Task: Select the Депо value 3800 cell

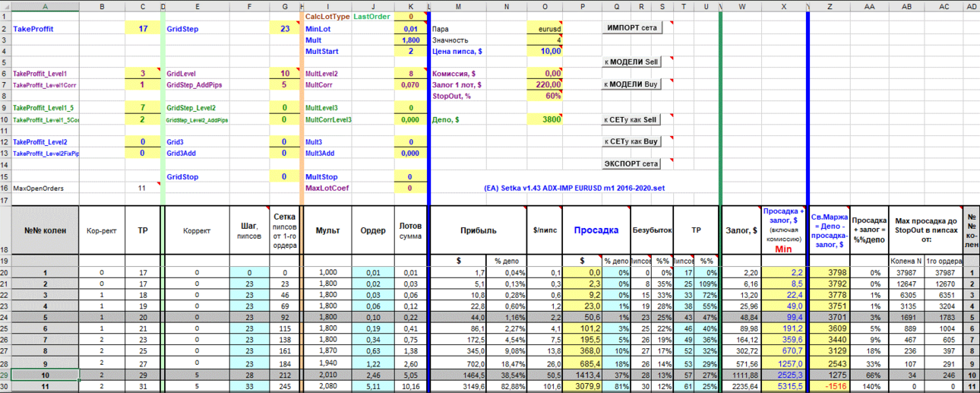Action: pos(545,119)
